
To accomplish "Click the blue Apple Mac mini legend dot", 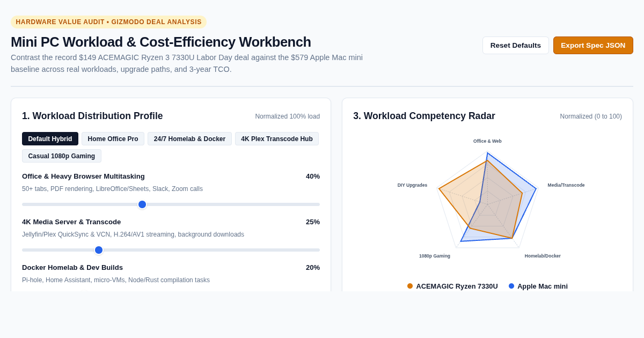I will pyautogui.click(x=511, y=286).
